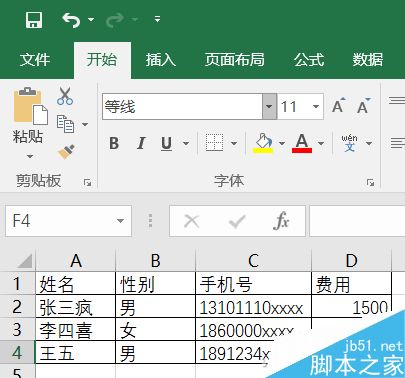Click the greyed Redo arrow icon
This screenshot has height=378, width=405.
point(115,20)
